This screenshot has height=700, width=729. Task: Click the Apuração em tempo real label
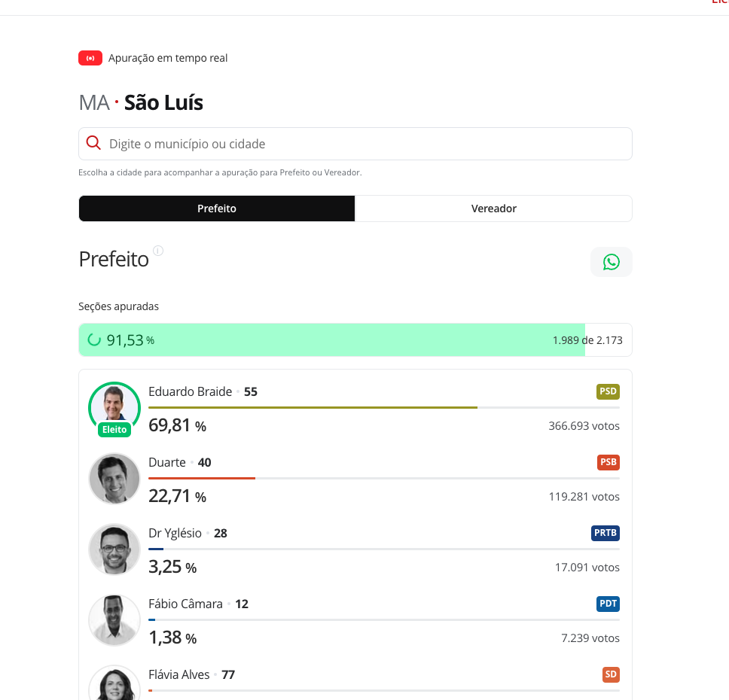168,58
